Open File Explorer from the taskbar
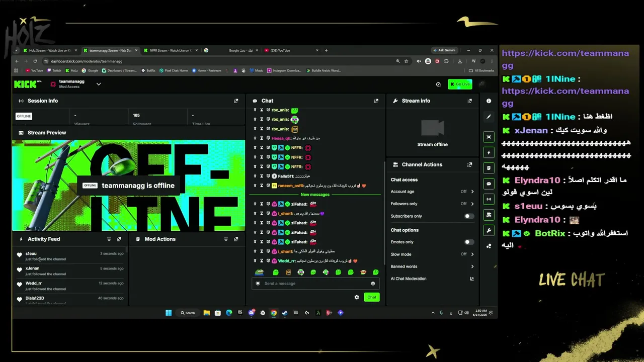This screenshot has height=362, width=644. coord(206,313)
